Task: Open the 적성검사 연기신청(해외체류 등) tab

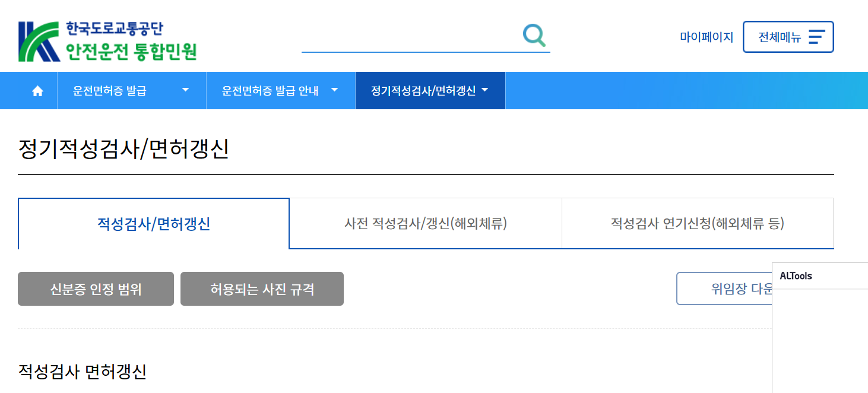Action: tap(698, 223)
